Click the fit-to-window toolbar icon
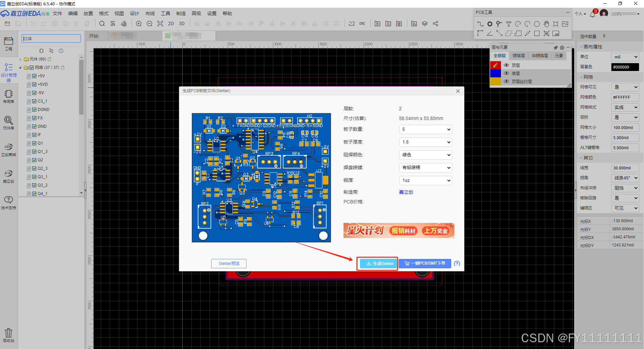This screenshot has width=644, height=349. [160, 24]
